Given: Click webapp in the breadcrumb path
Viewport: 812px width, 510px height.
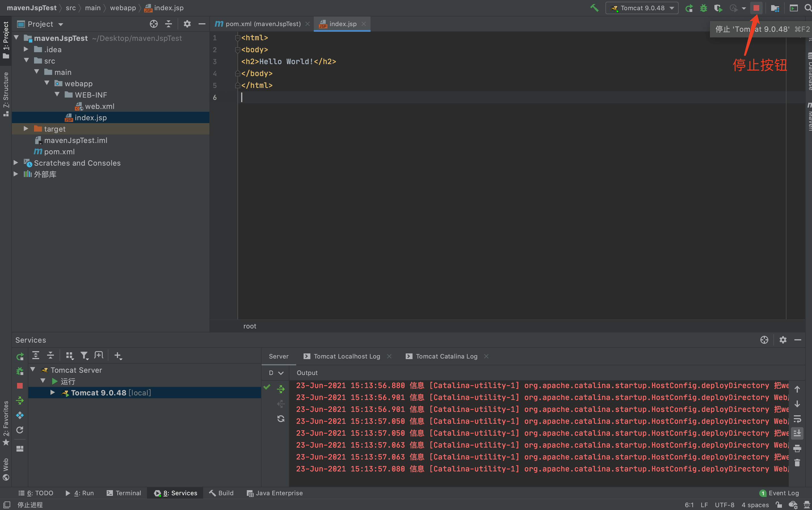Looking at the screenshot, I should tap(123, 8).
